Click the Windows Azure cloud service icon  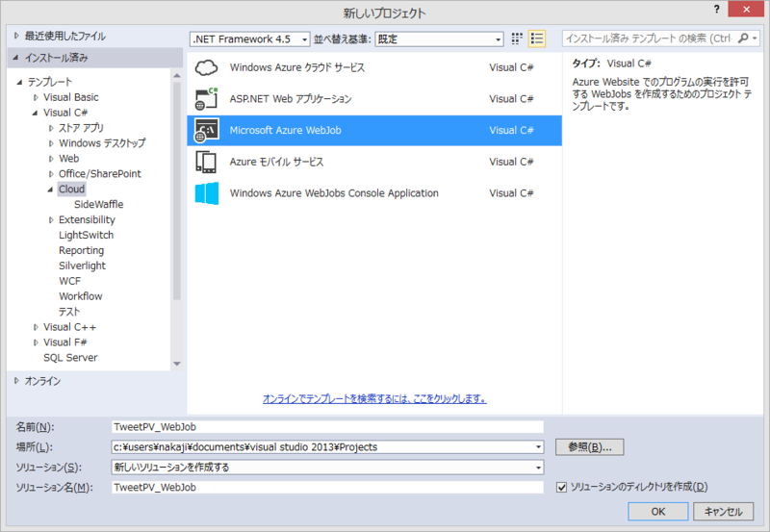206,67
